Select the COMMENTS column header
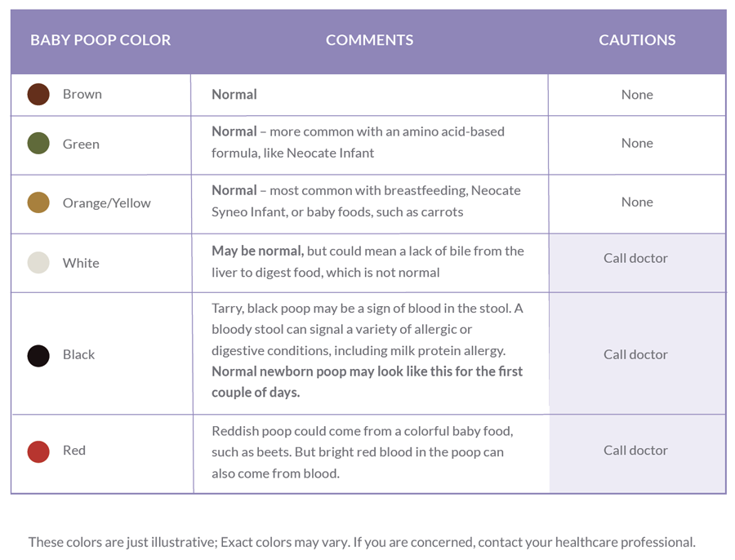 (369, 40)
